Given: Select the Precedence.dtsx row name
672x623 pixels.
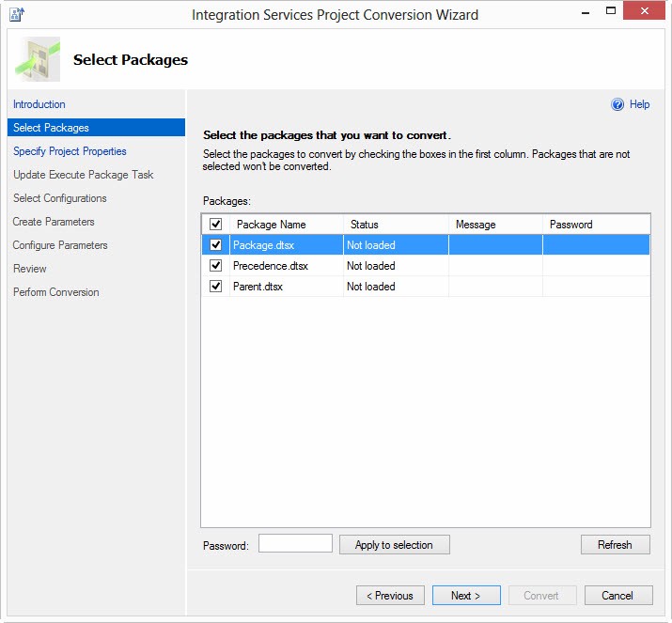Looking at the screenshot, I should point(271,266).
